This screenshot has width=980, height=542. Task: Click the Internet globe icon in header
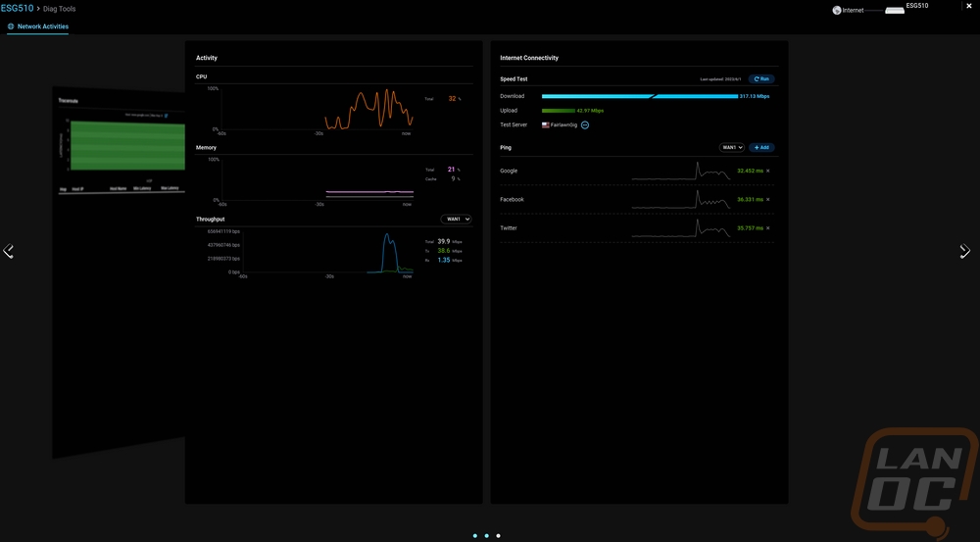(837, 10)
